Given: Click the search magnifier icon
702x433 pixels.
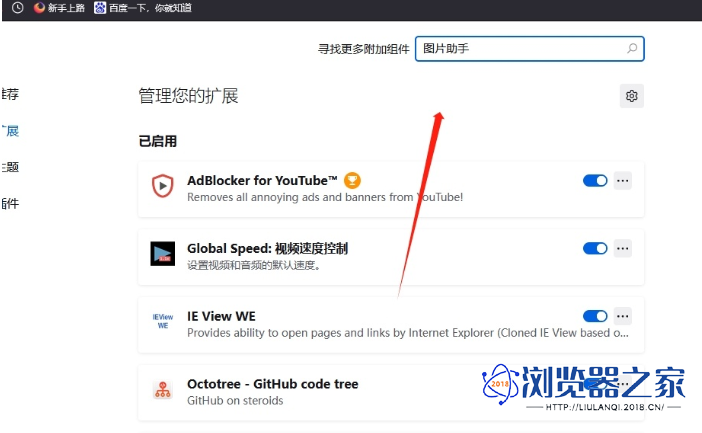Looking at the screenshot, I should pos(632,48).
